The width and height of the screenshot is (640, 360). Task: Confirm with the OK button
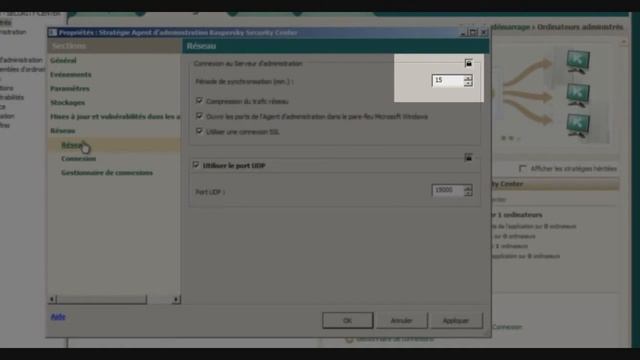(x=348, y=320)
